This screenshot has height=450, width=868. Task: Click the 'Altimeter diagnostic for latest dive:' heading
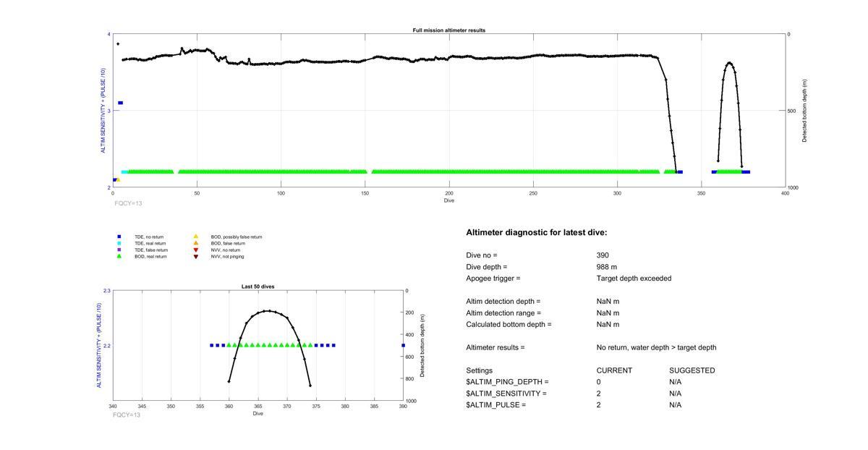(537, 232)
